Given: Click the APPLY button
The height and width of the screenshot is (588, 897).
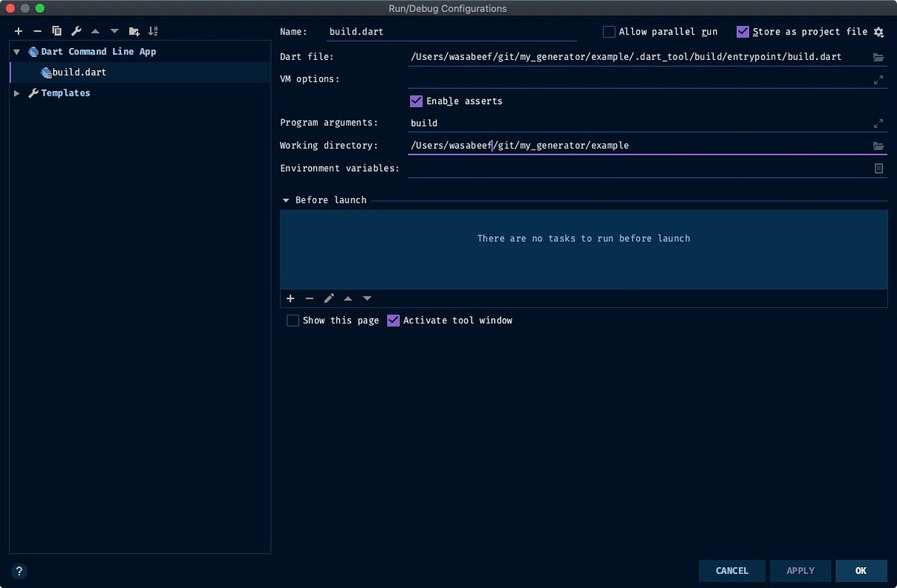Looking at the screenshot, I should pos(801,571).
